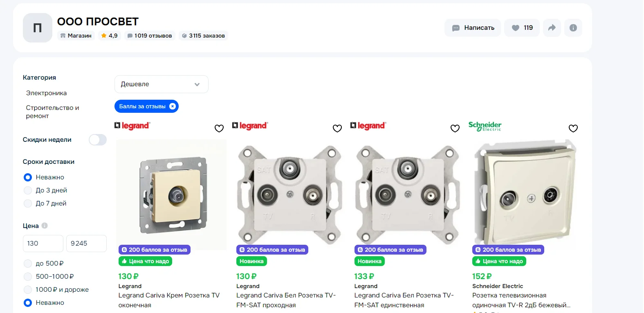Click the 133 ₽ price
This screenshot has width=644, height=313.
pyautogui.click(x=364, y=276)
